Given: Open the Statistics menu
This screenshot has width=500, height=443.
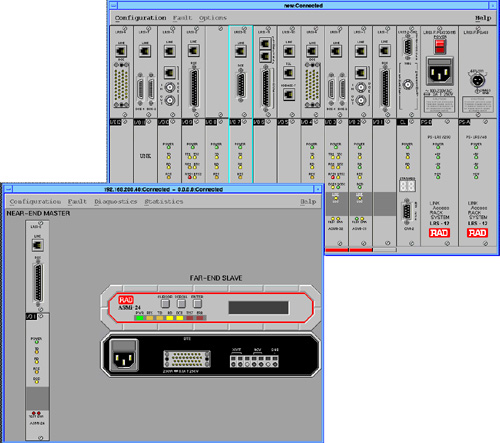Looking at the screenshot, I should click(164, 202).
